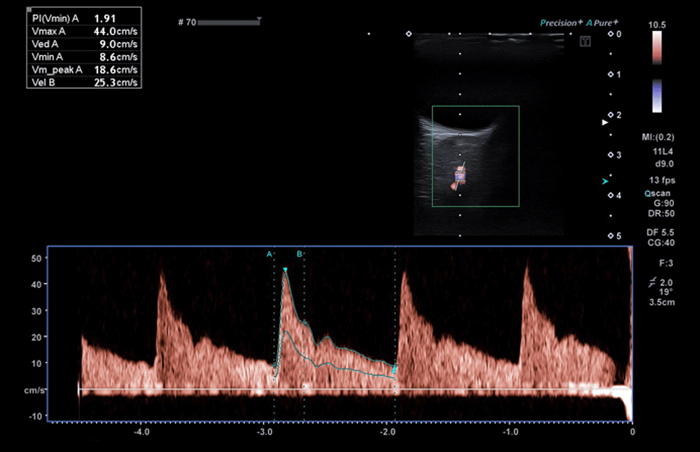Click the 11L4 transducer label

point(663,151)
